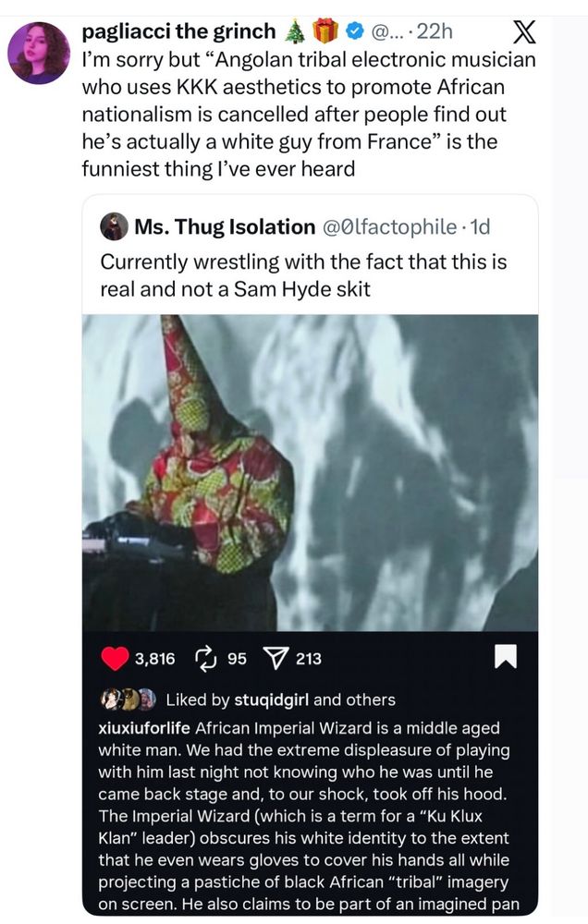Remove the bookmark on the Instagram post

[504, 657]
